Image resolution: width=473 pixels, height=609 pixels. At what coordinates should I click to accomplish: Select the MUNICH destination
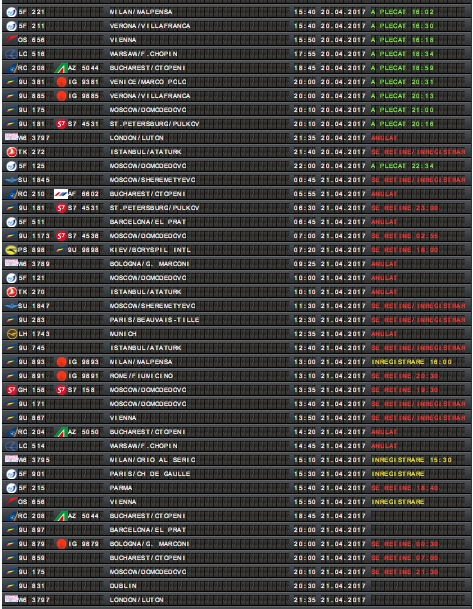click(123, 334)
